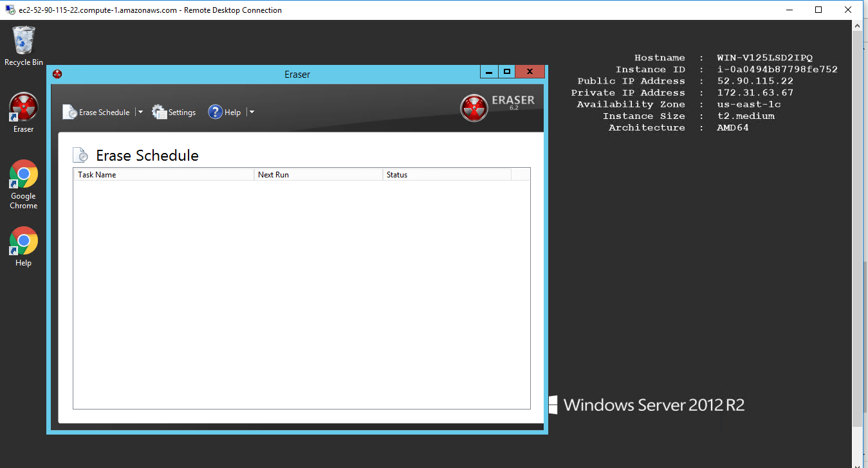Click the Eraser icon in window title bar

pos(57,75)
